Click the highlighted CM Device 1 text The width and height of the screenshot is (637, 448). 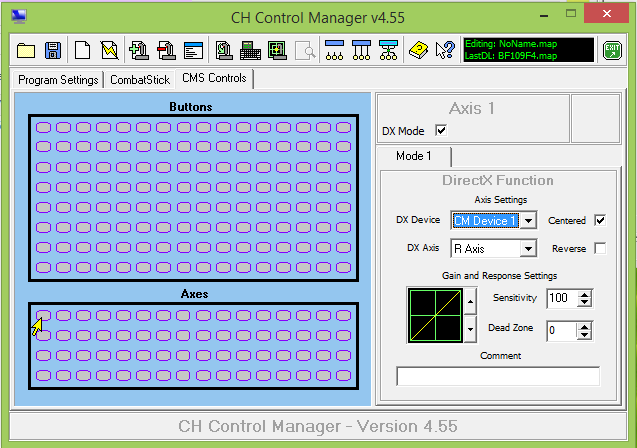485,221
